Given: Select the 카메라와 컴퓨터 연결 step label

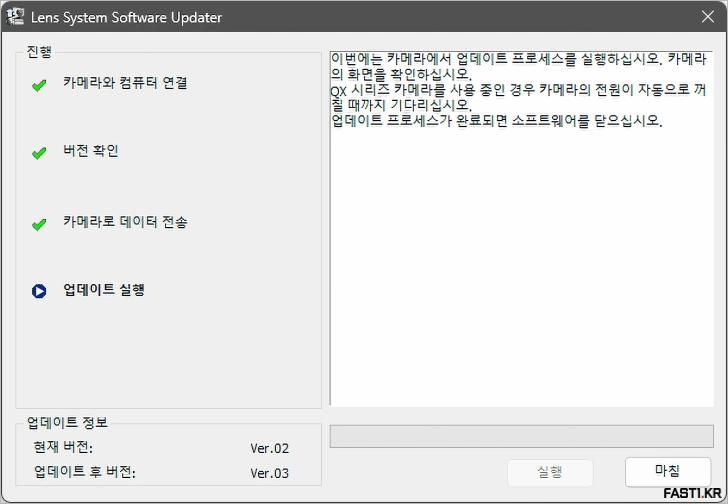Looking at the screenshot, I should coord(125,83).
